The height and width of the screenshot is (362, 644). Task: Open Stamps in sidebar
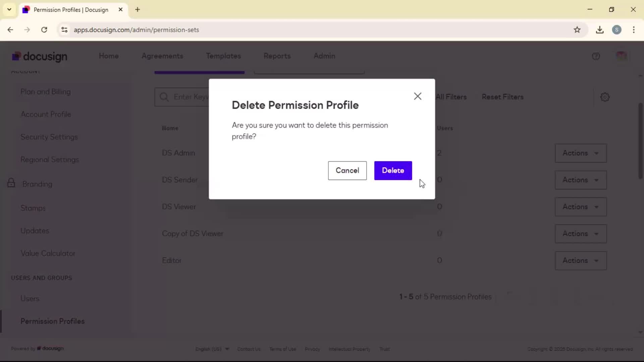pyautogui.click(x=33, y=208)
